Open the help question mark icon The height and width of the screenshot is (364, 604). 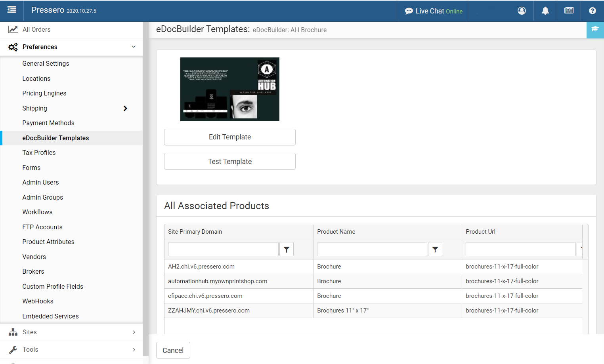[593, 11]
